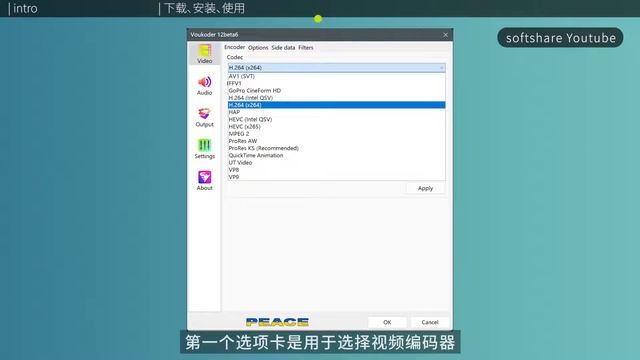Open the Settings section in the sidebar
This screenshot has height=360, width=640.
[x=204, y=149]
